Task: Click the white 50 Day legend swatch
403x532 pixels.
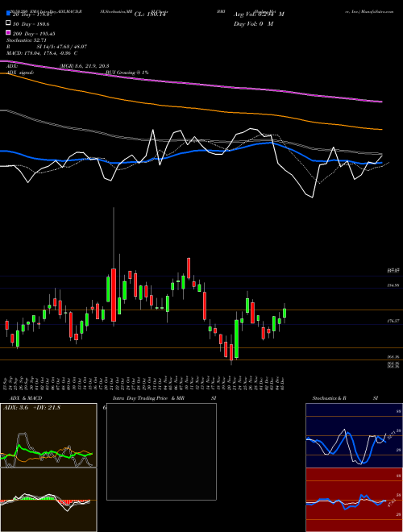Action: [9, 23]
